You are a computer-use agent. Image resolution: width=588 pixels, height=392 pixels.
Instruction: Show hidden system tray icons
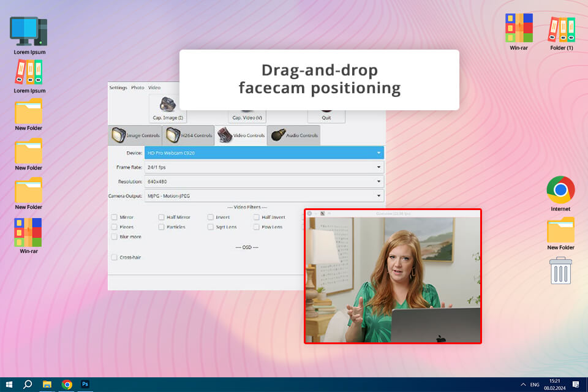(522, 385)
